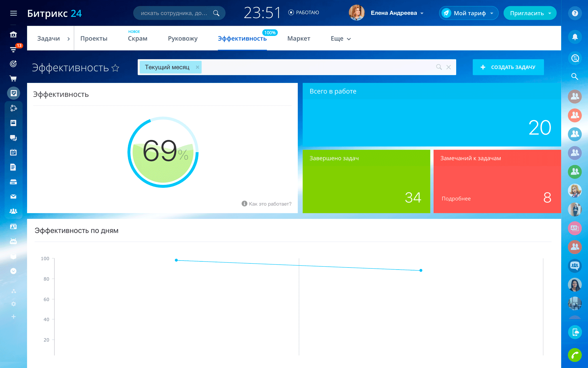This screenshot has height=368, width=588.
Task: Add Эффективность page to favorites star
Action: [x=116, y=68]
